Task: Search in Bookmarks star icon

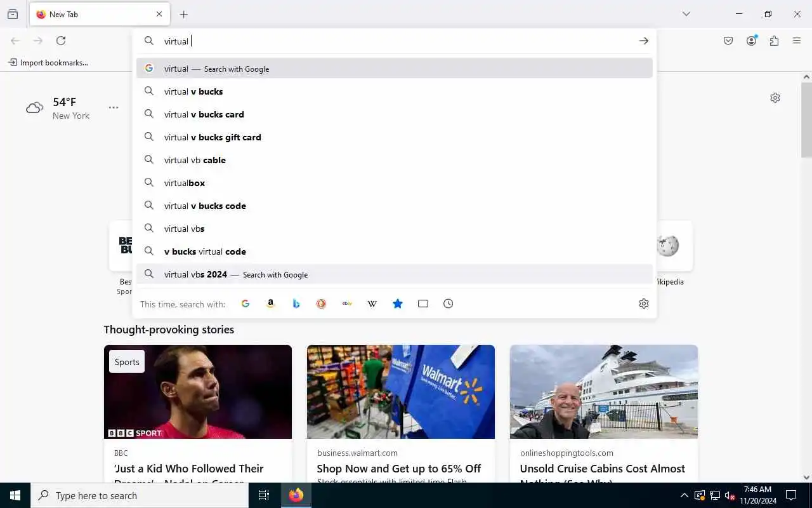Action: click(x=398, y=304)
